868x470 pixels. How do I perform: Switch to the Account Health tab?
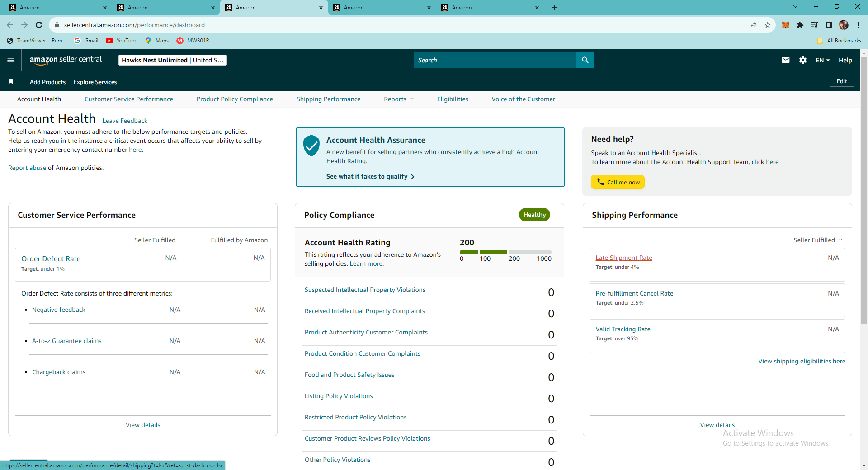[39, 99]
